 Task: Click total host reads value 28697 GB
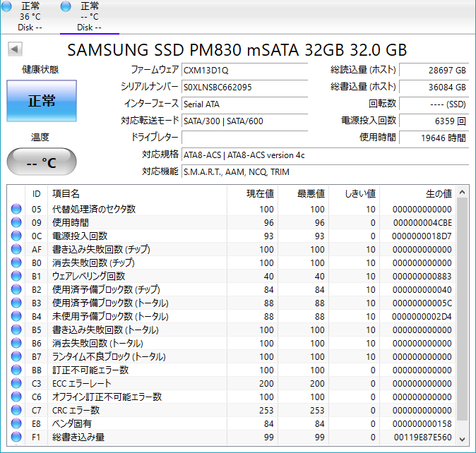(434, 71)
